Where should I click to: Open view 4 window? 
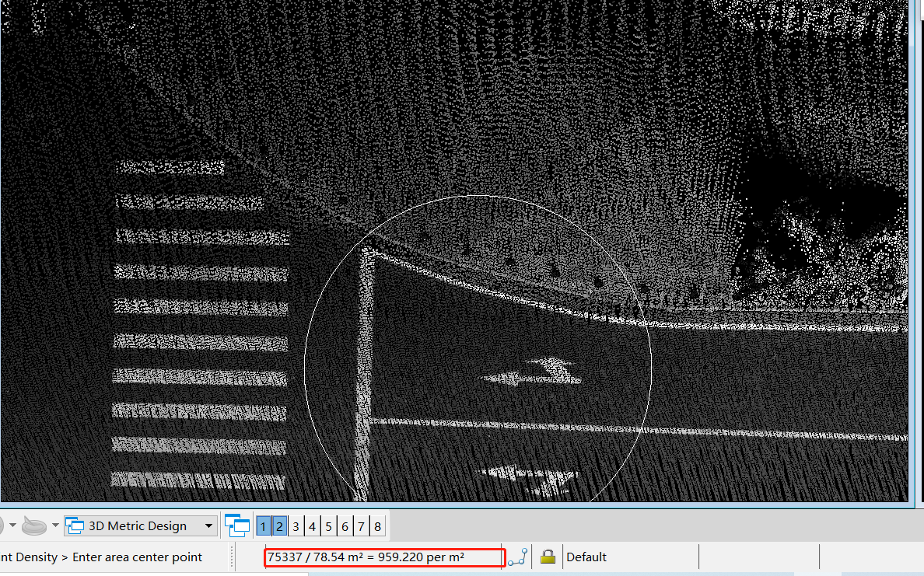tap(312, 526)
